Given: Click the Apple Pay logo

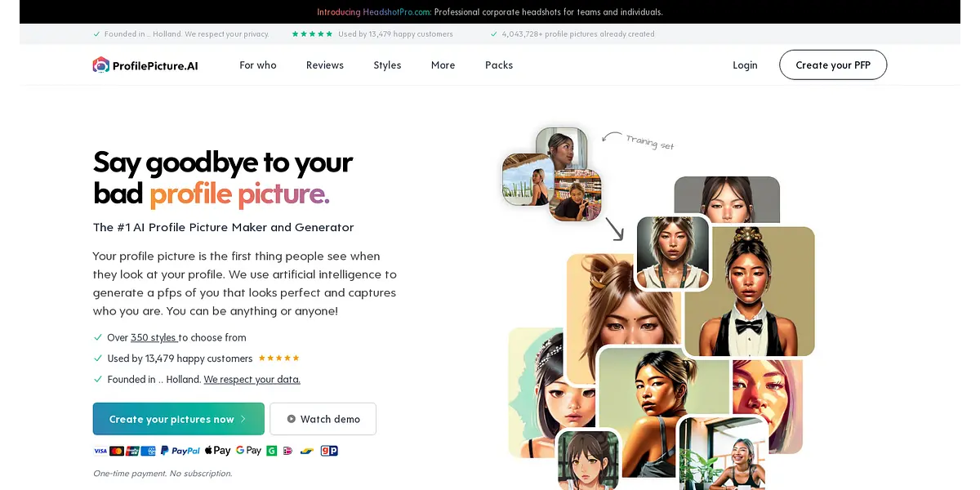Looking at the screenshot, I should point(217,451).
